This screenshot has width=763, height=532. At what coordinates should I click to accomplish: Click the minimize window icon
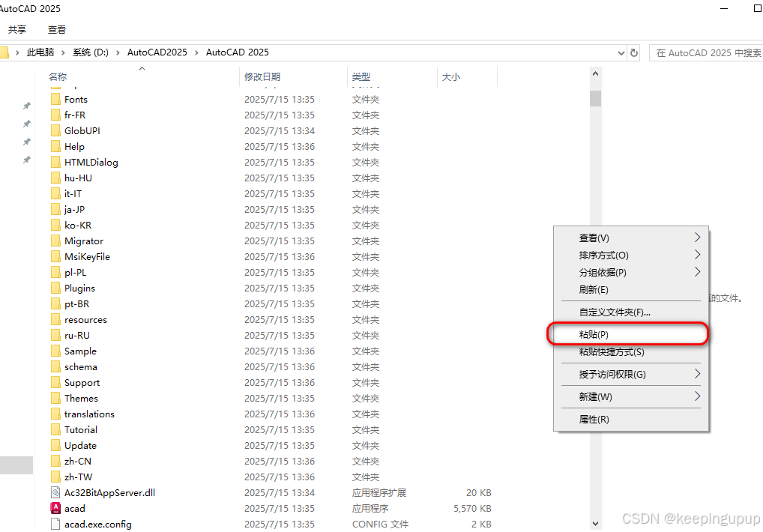click(724, 8)
